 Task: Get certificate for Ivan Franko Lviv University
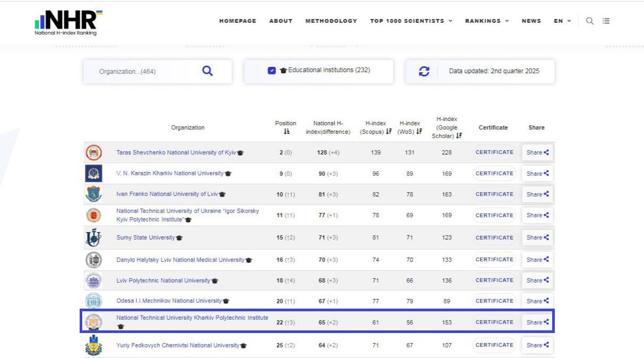pyautogui.click(x=494, y=194)
